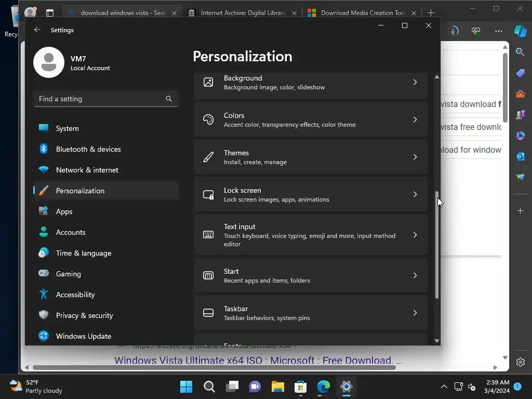Click the Settings list scroll down arrow
Viewport: 532px width, 399px height.
click(436, 341)
